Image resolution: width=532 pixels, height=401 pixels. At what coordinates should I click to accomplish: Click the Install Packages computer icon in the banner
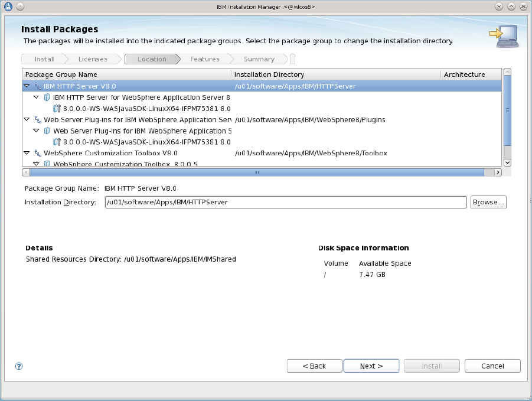coord(504,36)
